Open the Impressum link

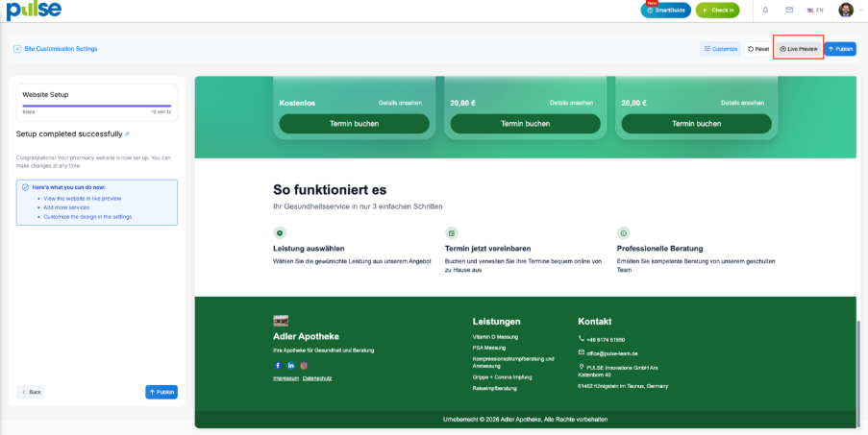click(286, 378)
